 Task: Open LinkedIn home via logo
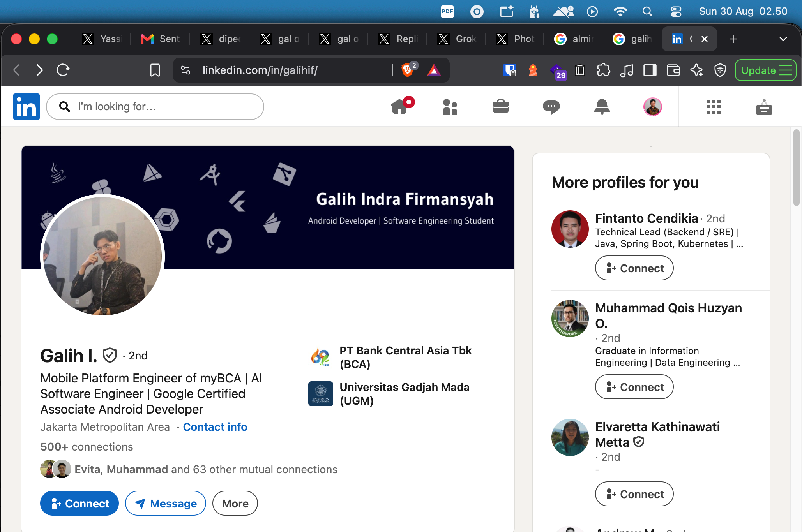26,107
